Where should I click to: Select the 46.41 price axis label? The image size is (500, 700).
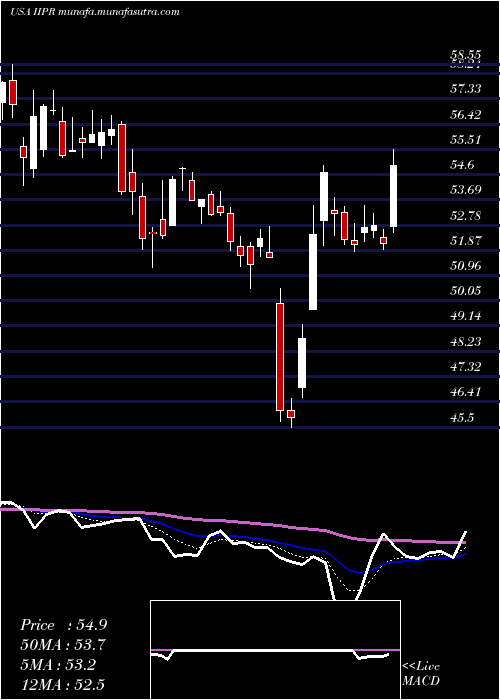(x=466, y=392)
